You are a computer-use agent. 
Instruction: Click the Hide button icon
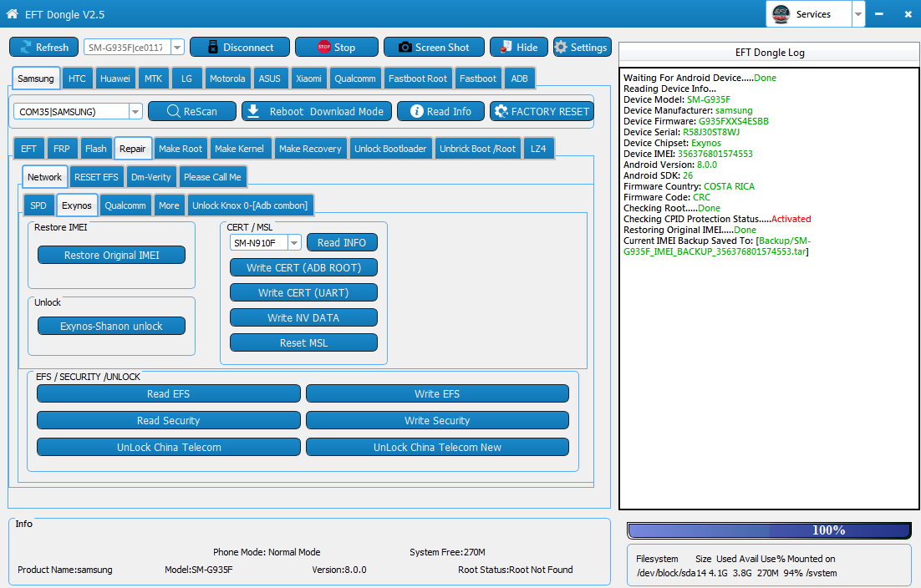(506, 48)
